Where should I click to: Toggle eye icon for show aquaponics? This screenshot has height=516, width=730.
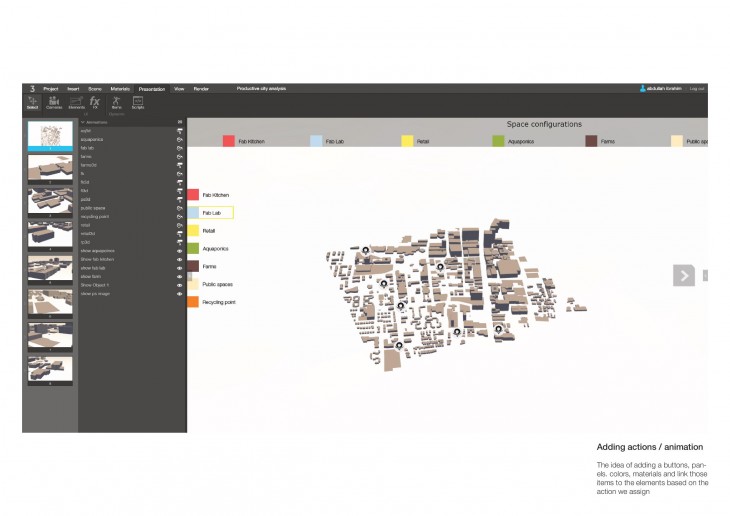(180, 251)
